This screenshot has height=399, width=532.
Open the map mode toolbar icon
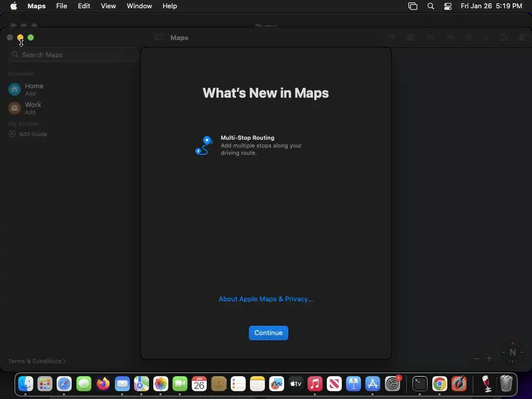point(410,37)
